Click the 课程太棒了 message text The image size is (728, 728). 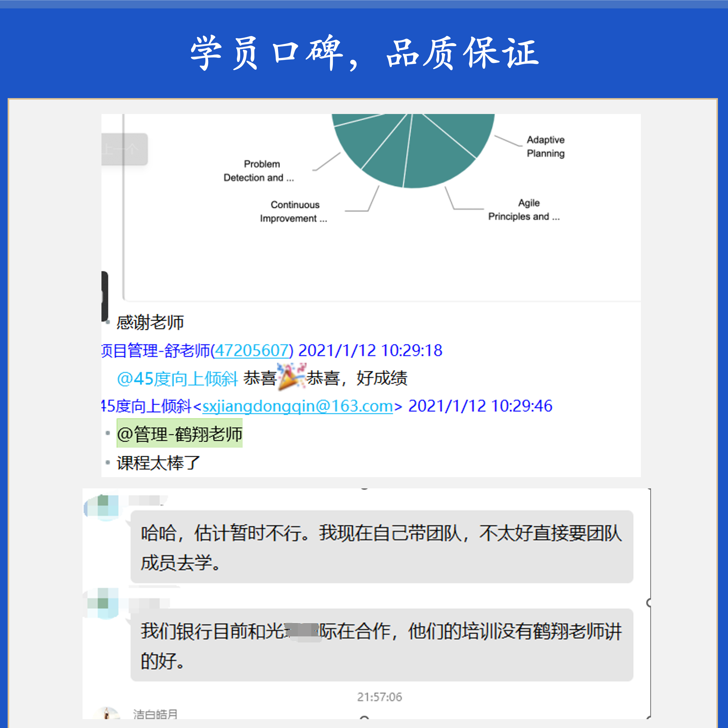[x=158, y=463]
